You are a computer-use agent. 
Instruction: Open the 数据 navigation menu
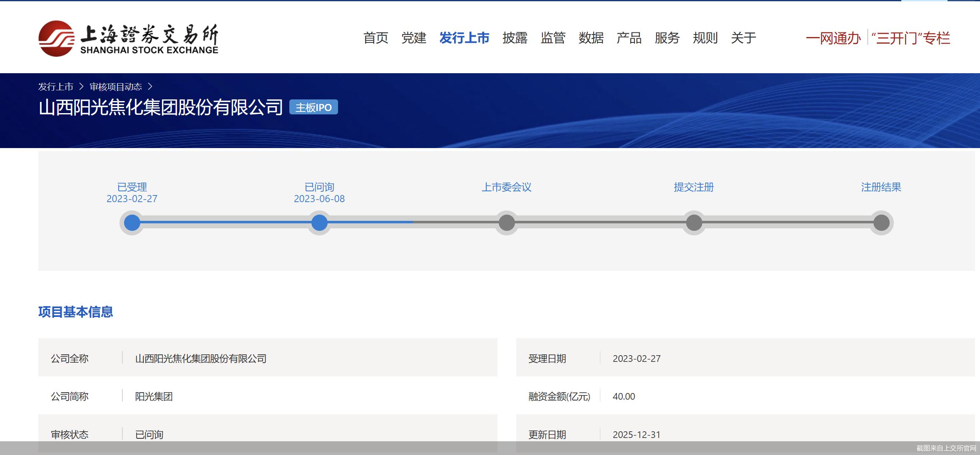point(591,38)
